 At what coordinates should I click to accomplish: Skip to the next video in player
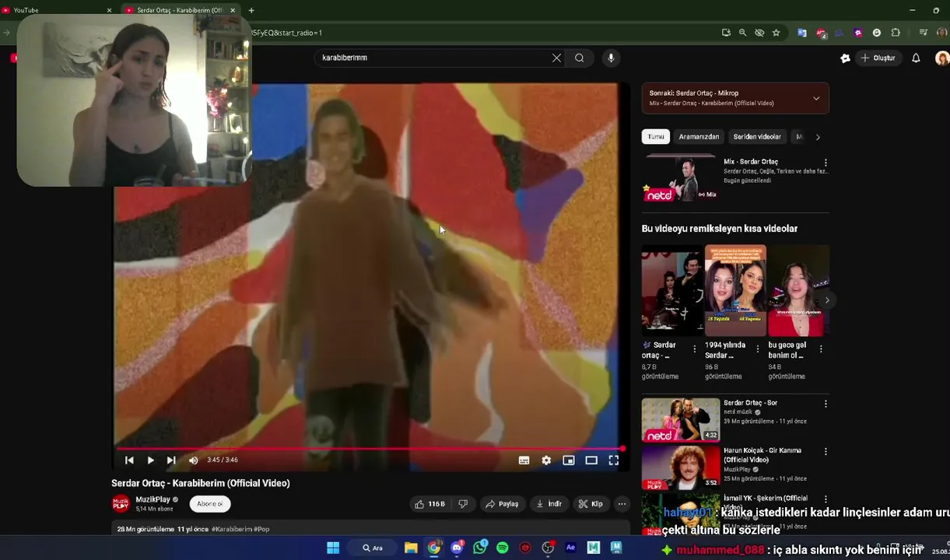click(x=171, y=460)
